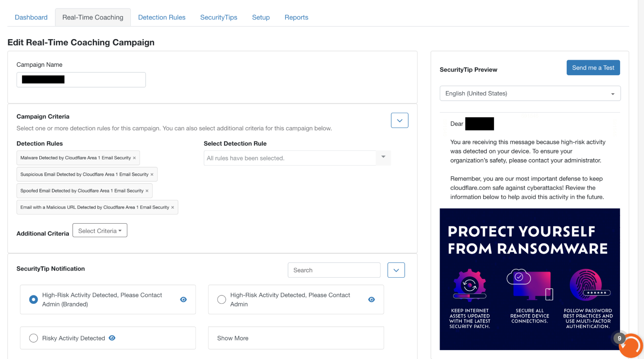Click the Protect Yourself From Ransomware image
Viewport: 644px width, 359px height.
tap(530, 279)
